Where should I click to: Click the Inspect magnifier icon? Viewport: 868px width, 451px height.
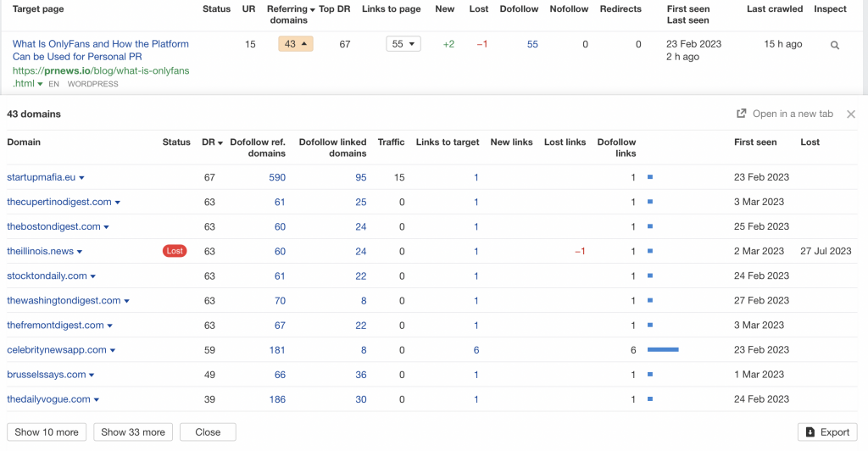835,46
